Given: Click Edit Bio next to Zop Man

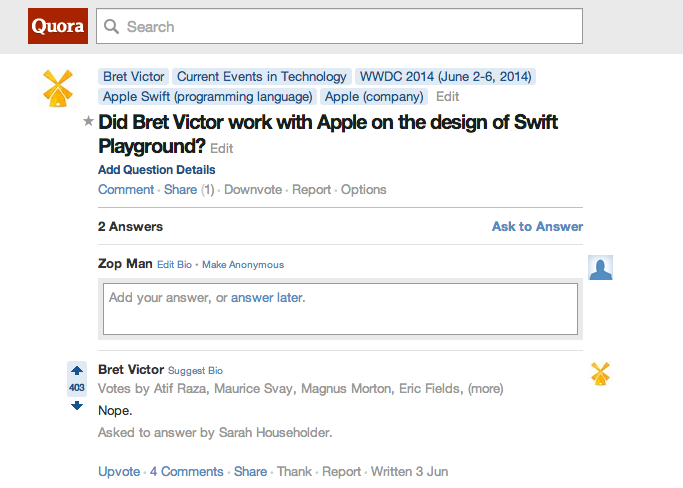Looking at the screenshot, I should 174,265.
